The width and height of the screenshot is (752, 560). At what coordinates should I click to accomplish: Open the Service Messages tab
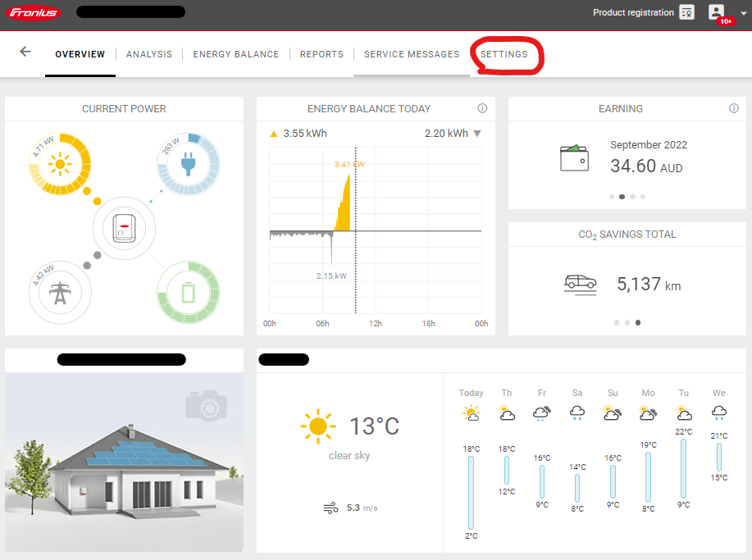tap(412, 54)
